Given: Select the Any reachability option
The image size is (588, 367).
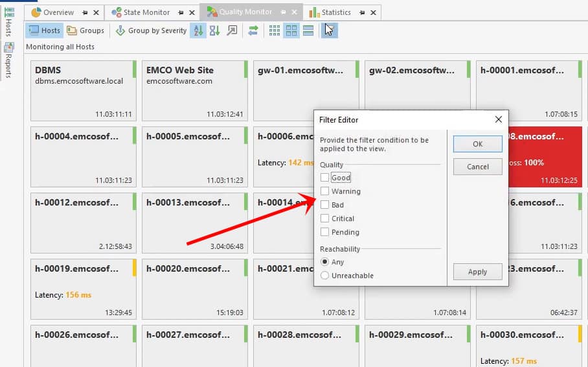Looking at the screenshot, I should tap(324, 262).
